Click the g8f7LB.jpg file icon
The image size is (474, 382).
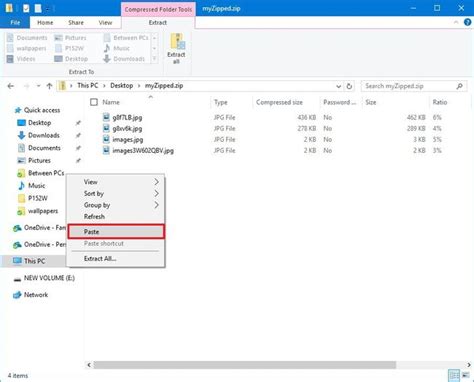coord(106,117)
